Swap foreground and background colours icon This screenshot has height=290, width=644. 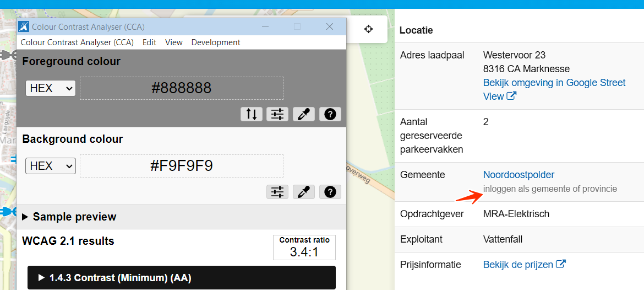coord(252,114)
